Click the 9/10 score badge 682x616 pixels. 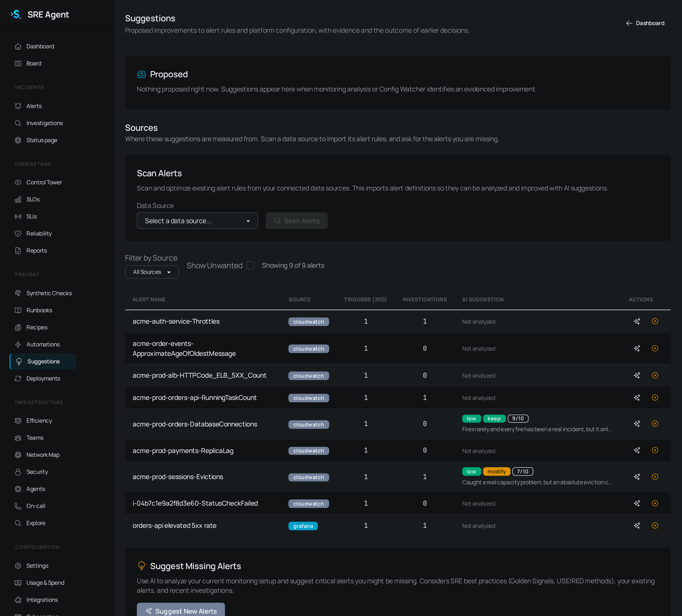[x=518, y=419]
